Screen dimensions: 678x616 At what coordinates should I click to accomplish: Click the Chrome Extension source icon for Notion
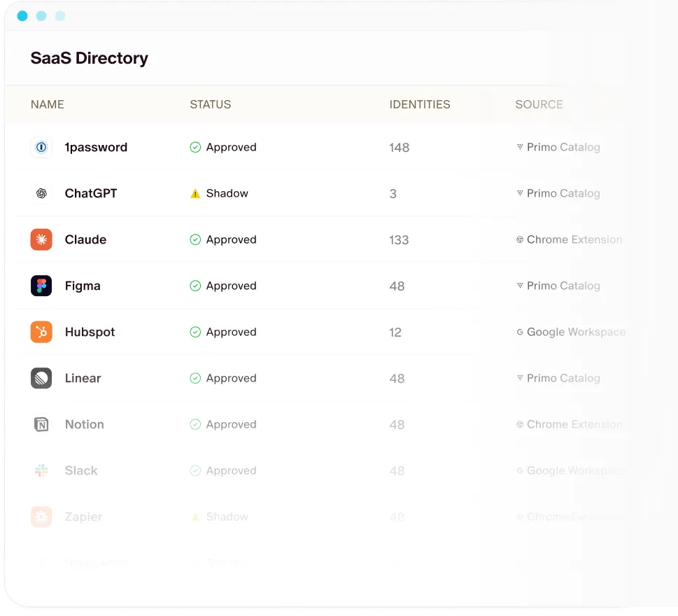[x=520, y=424]
